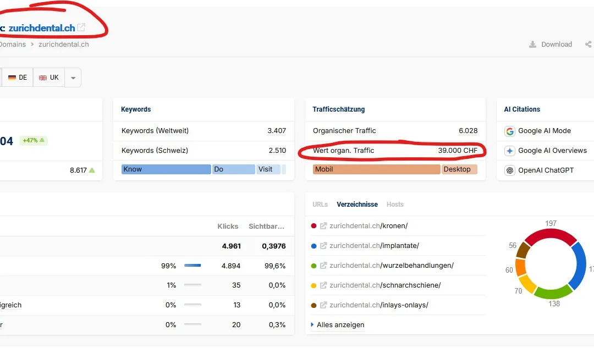This screenshot has height=364, width=594.
Task: Click the Google AI Overviews icon
Action: (509, 151)
